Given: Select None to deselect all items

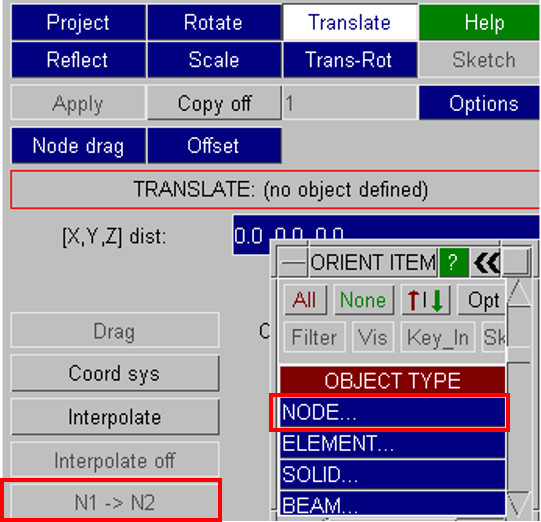Looking at the screenshot, I should pyautogui.click(x=364, y=299).
